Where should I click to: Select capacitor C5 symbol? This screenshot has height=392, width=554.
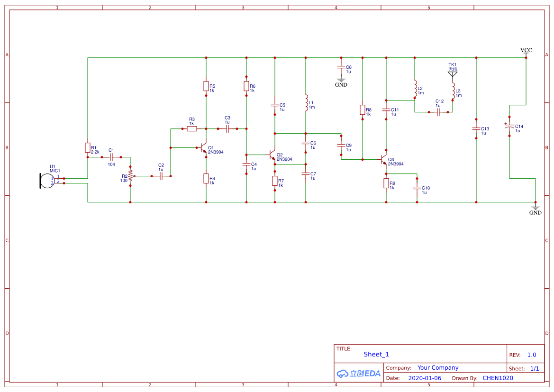tap(274, 105)
